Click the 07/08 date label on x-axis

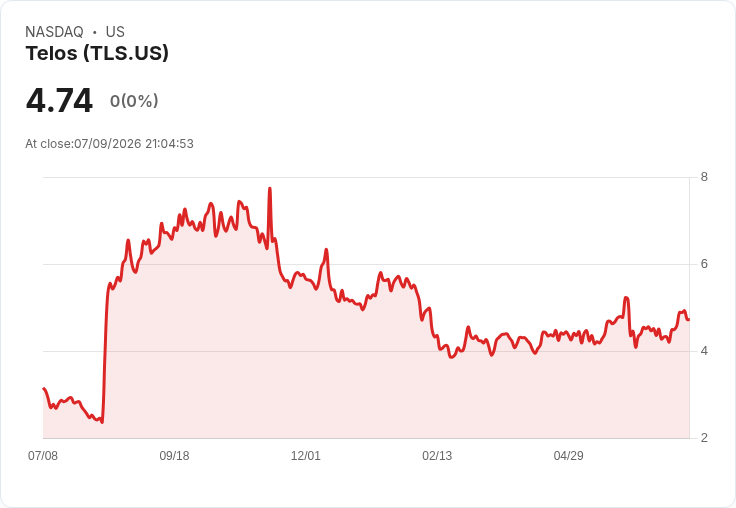pos(43,455)
